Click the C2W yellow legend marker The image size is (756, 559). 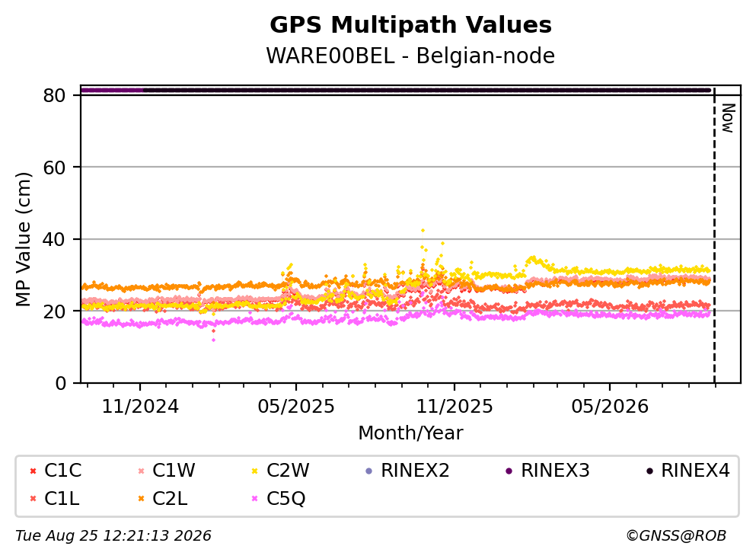pos(255,471)
